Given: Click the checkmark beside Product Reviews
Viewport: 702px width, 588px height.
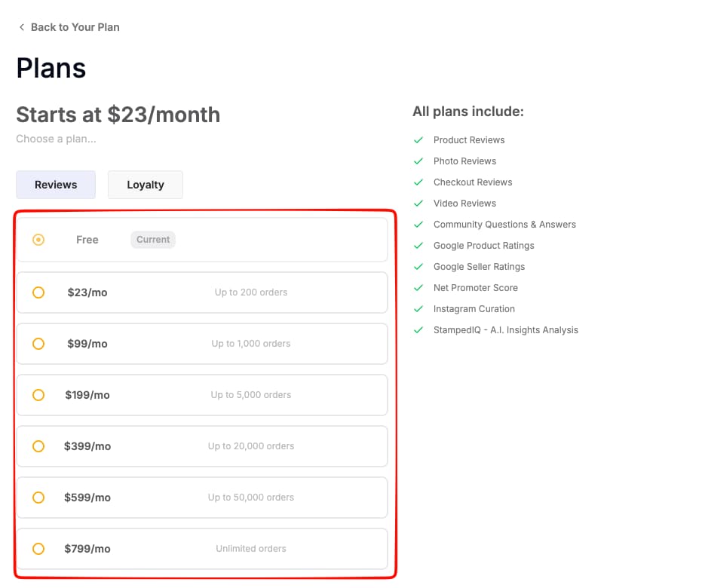Looking at the screenshot, I should tap(418, 140).
